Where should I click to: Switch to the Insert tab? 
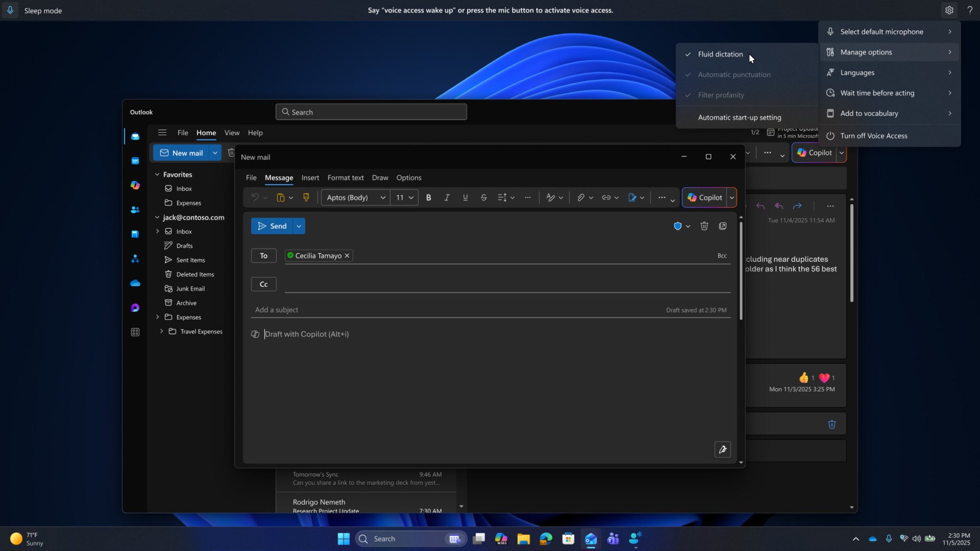coord(310,178)
